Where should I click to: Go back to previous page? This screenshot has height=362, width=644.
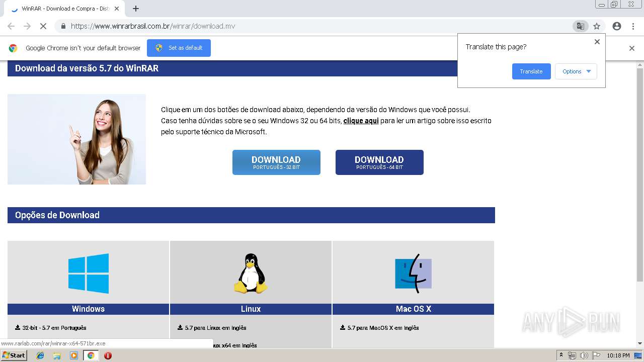coord(11,26)
